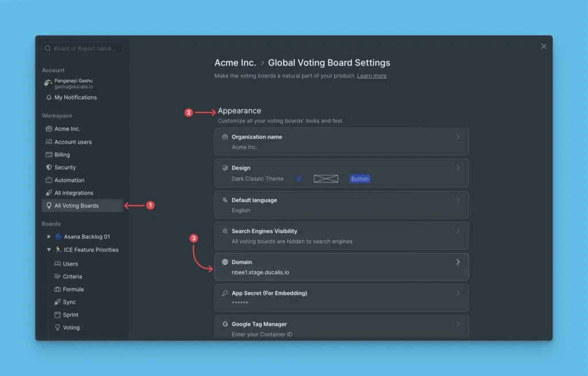This screenshot has height=376, width=588.
Task: Click the shield icon next to Security
Action: point(49,167)
